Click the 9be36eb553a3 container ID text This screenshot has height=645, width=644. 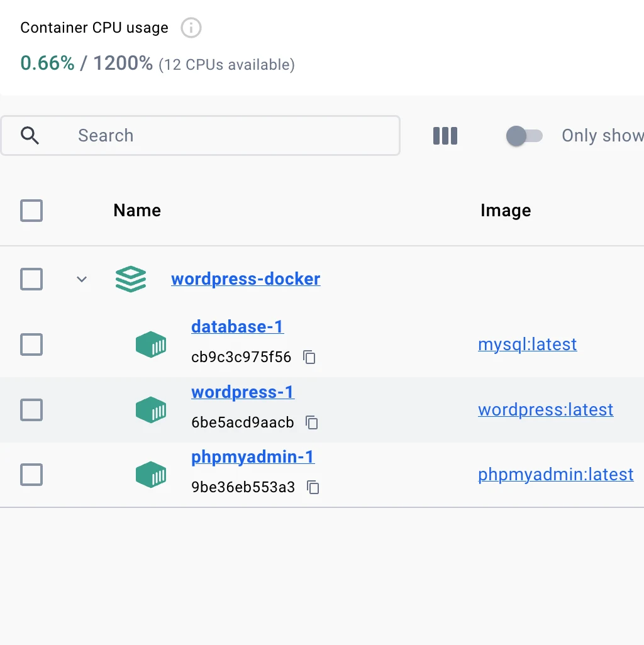(243, 487)
